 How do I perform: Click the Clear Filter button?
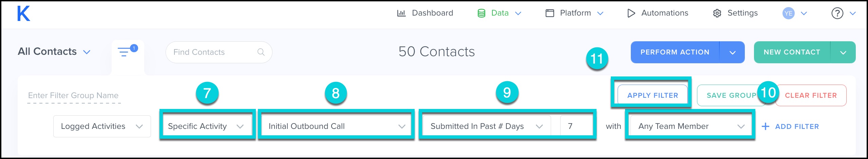point(811,95)
